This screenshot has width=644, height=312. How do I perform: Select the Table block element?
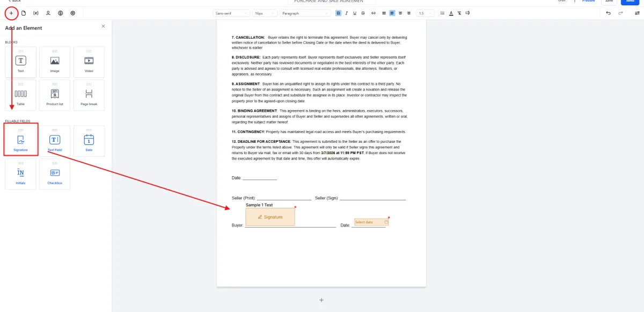(x=21, y=95)
